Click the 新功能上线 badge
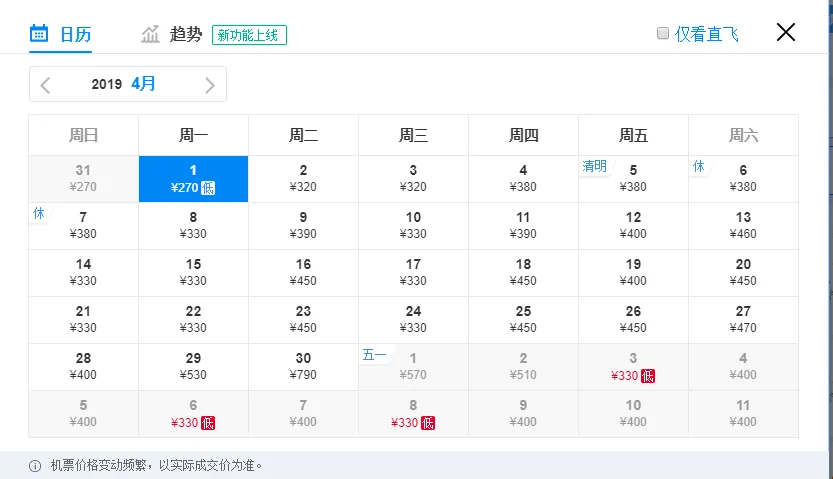This screenshot has height=479, width=833. [x=249, y=35]
